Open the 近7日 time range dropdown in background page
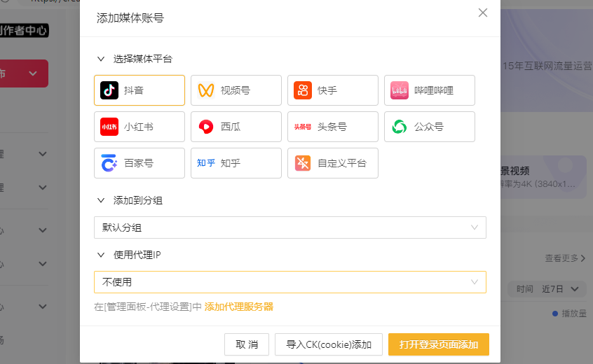This screenshot has width=593, height=364. (x=547, y=289)
